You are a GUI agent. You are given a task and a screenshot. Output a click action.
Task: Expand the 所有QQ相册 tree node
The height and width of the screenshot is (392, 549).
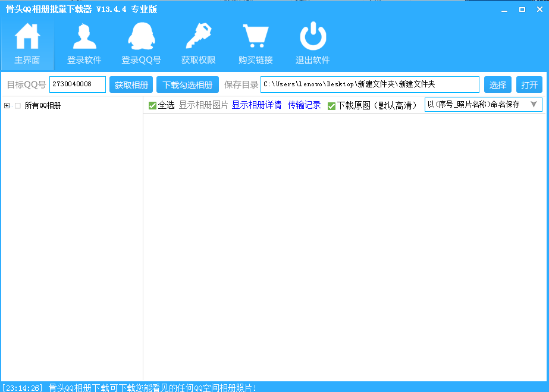(x=7, y=106)
